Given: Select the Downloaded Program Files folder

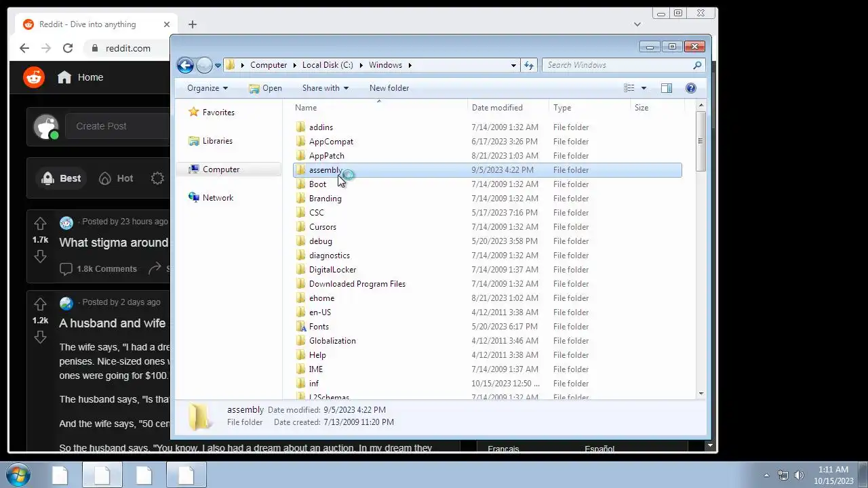Looking at the screenshot, I should coord(357,284).
